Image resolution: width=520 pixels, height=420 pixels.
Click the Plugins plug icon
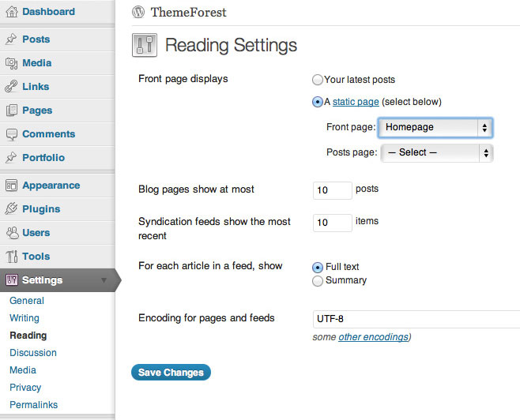[x=11, y=209]
